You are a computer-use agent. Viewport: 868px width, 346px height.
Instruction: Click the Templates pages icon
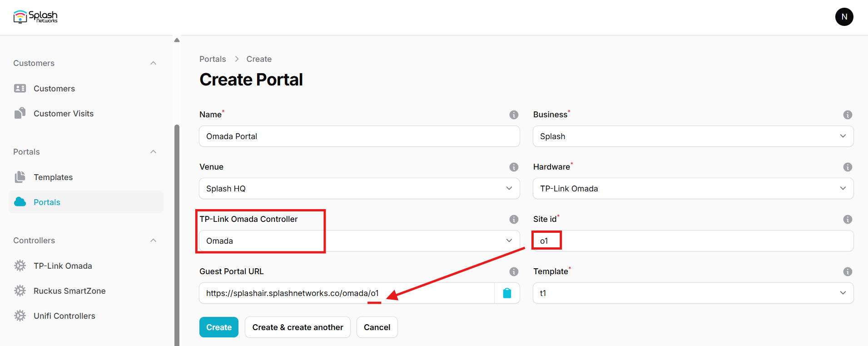pos(20,177)
